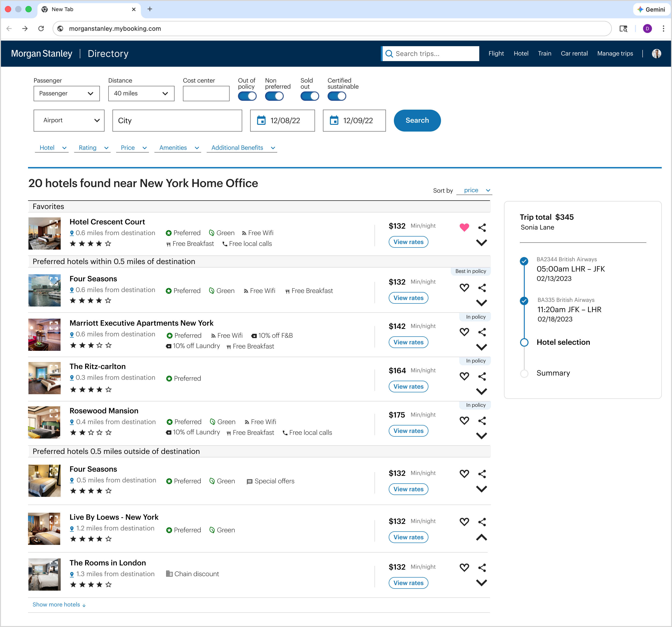Favorite The Ritz-carlton with heart icon

464,376
